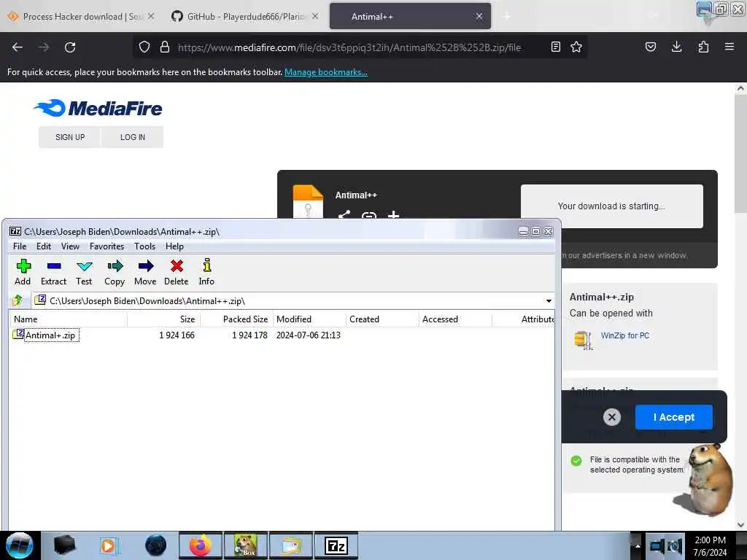Click the tracking protection shield icon

point(144,47)
